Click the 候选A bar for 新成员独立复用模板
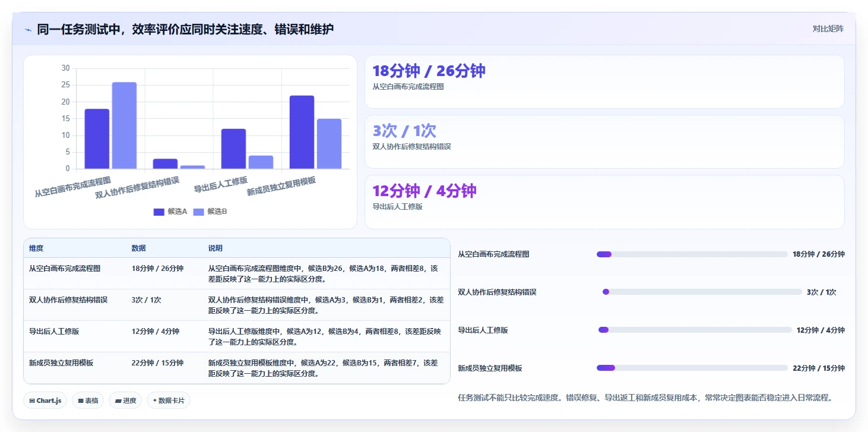Image resolution: width=868 pixels, height=432 pixels. [302, 132]
